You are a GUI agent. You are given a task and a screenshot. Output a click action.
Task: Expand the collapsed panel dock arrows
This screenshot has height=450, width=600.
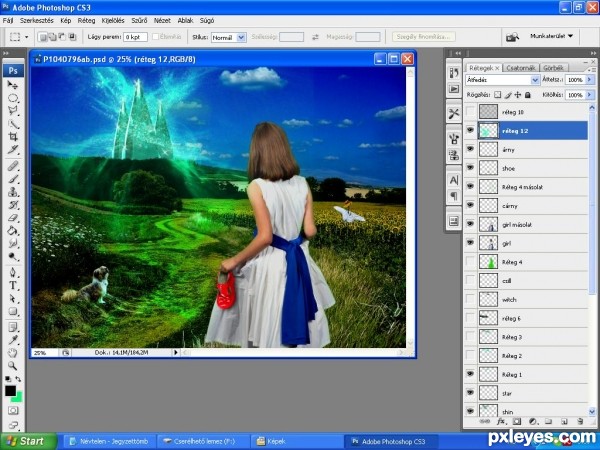tap(458, 53)
